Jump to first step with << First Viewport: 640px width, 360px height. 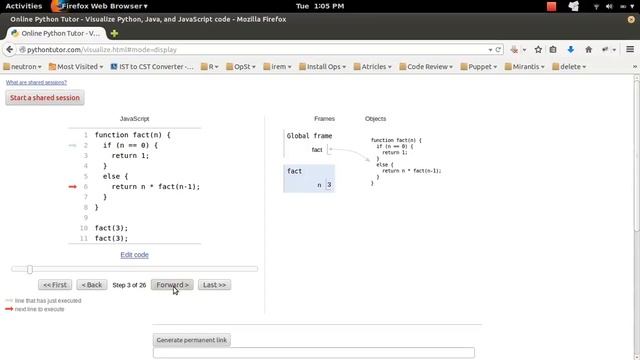55,285
